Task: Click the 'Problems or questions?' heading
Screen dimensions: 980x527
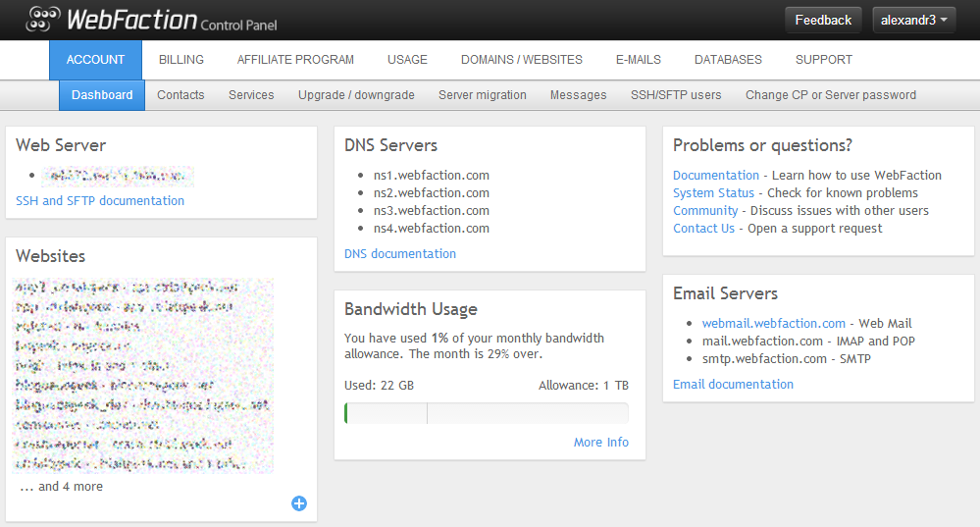Action: coord(762,145)
